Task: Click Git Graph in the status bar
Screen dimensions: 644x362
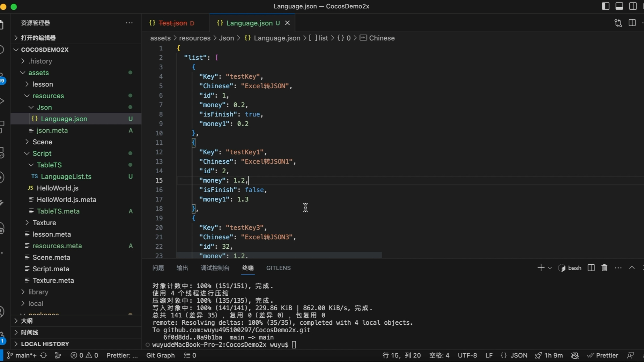Action: point(160,355)
